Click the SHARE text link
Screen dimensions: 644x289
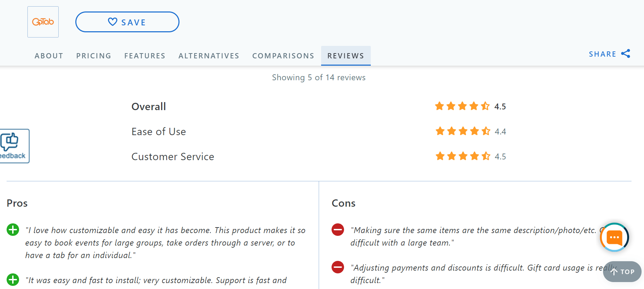click(x=602, y=54)
